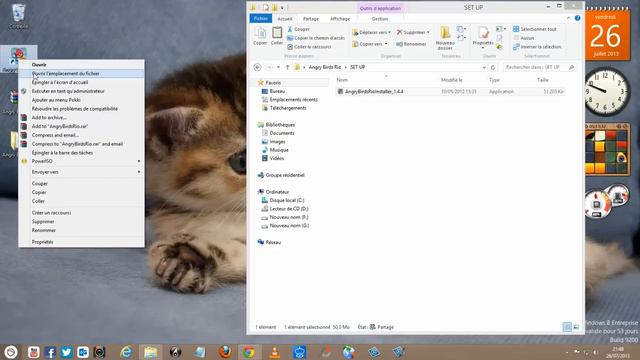Viewport: 640px width, 360px height.
Task: Open the Copier vers dropdown
Action: [x=370, y=44]
